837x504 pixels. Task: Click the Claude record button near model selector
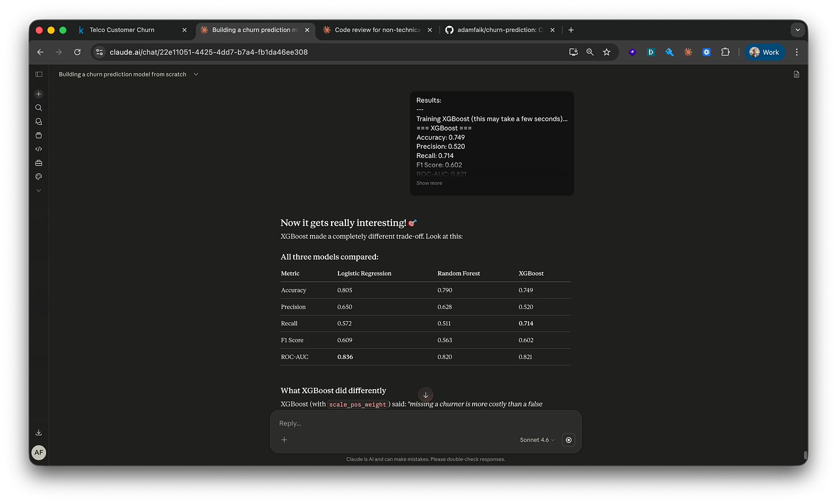(x=568, y=440)
